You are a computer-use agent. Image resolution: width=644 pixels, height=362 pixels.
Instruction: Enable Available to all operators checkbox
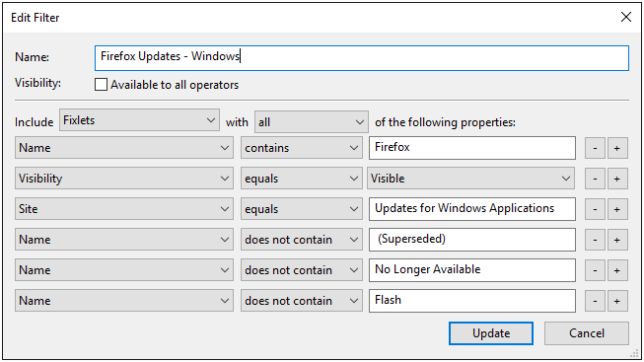(101, 85)
